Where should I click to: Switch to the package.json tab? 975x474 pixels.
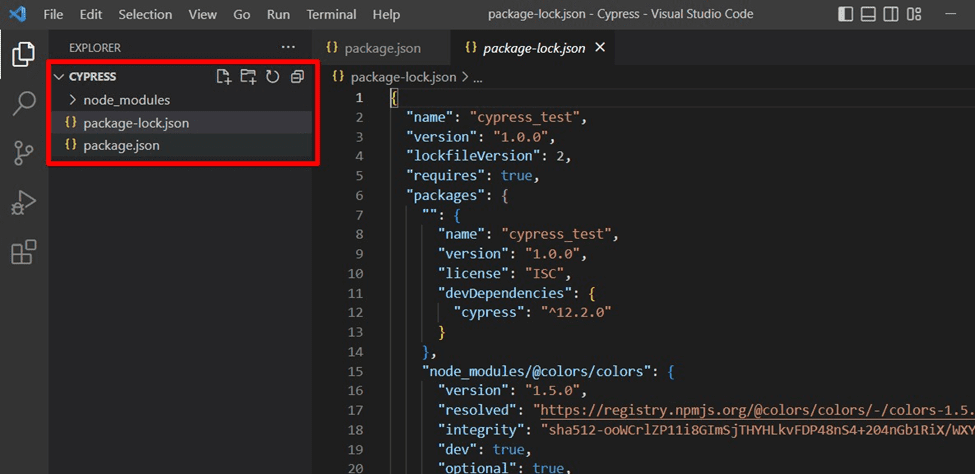click(x=382, y=48)
